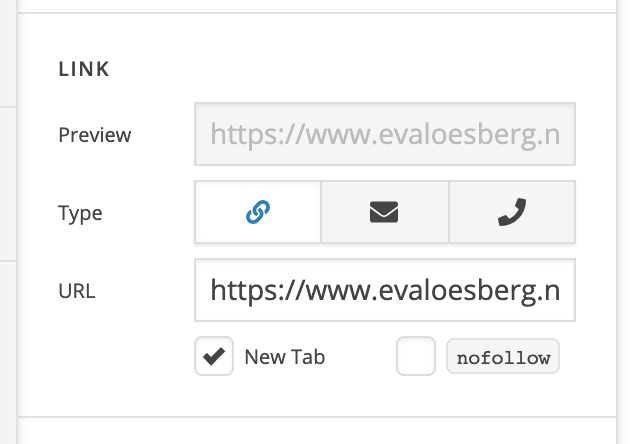This screenshot has height=444, width=634.
Task: Click the panel section above Link
Action: (x=317, y=6)
